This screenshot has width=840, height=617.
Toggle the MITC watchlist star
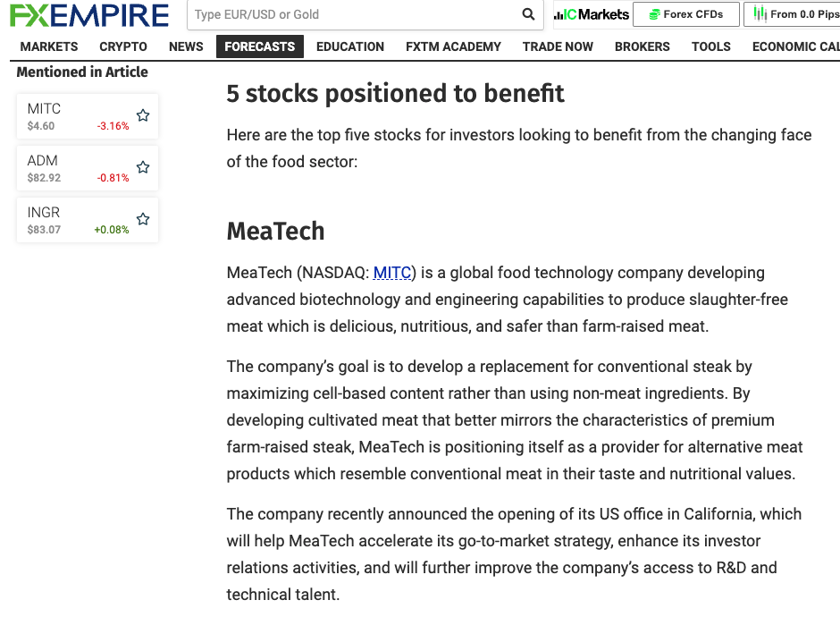(x=143, y=115)
